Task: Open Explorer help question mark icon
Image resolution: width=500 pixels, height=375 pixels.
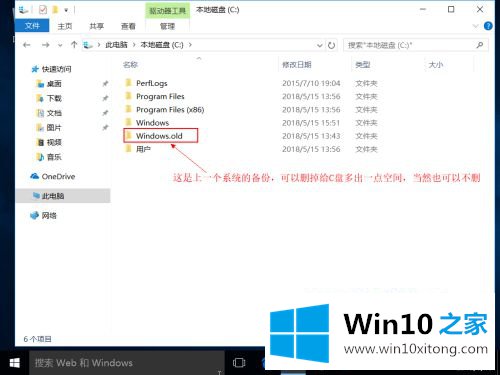Action: [x=488, y=26]
